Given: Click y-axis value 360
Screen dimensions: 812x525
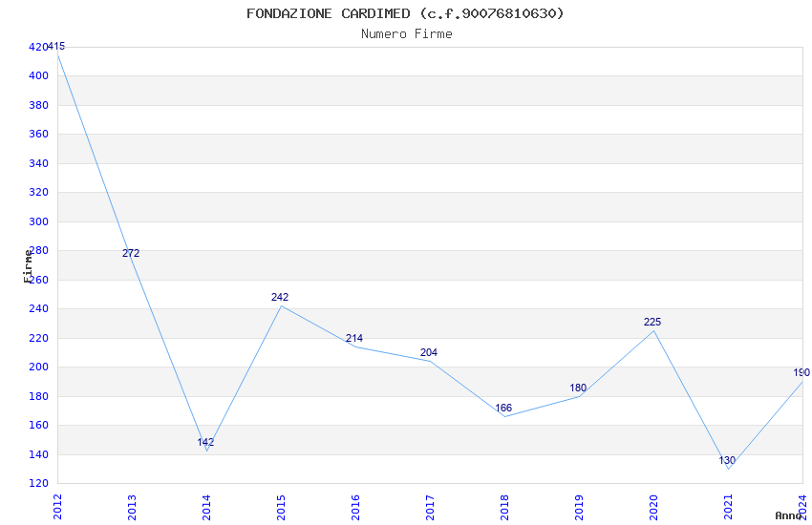Looking at the screenshot, I should click(x=38, y=134).
